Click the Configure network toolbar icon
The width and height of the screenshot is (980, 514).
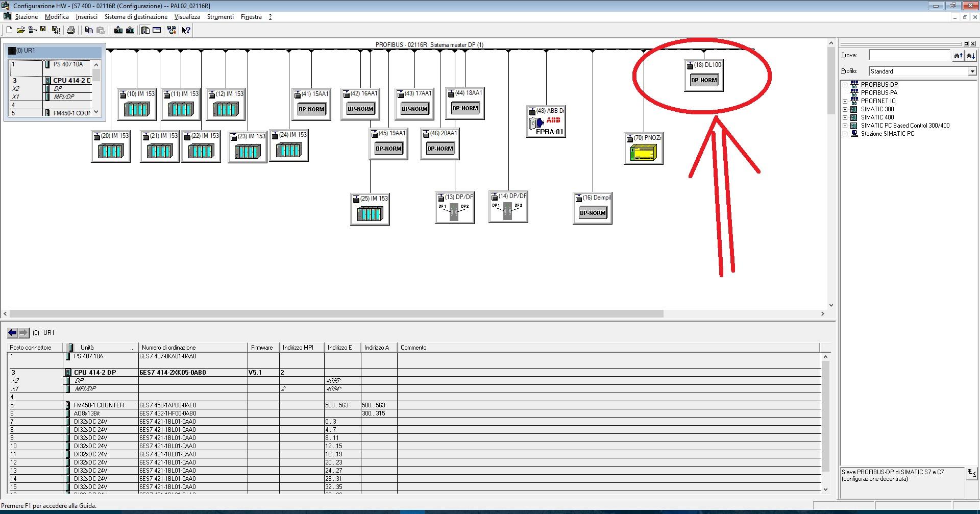[x=171, y=30]
